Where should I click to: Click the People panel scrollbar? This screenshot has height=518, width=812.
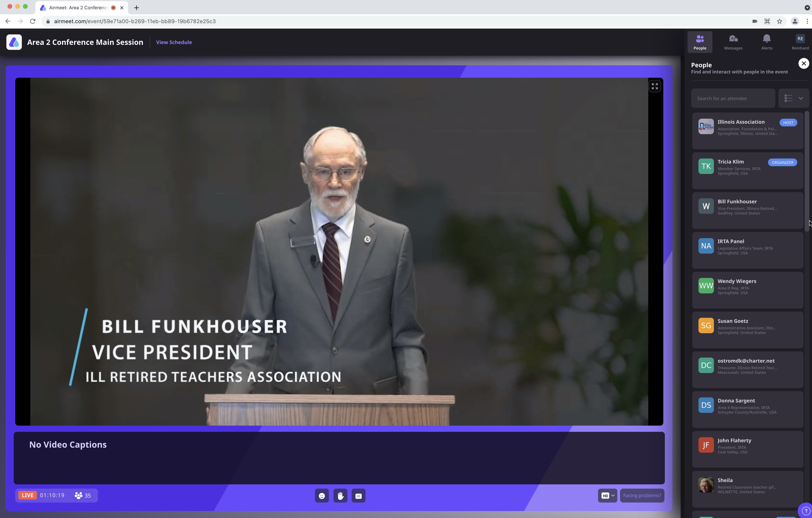[x=807, y=171]
